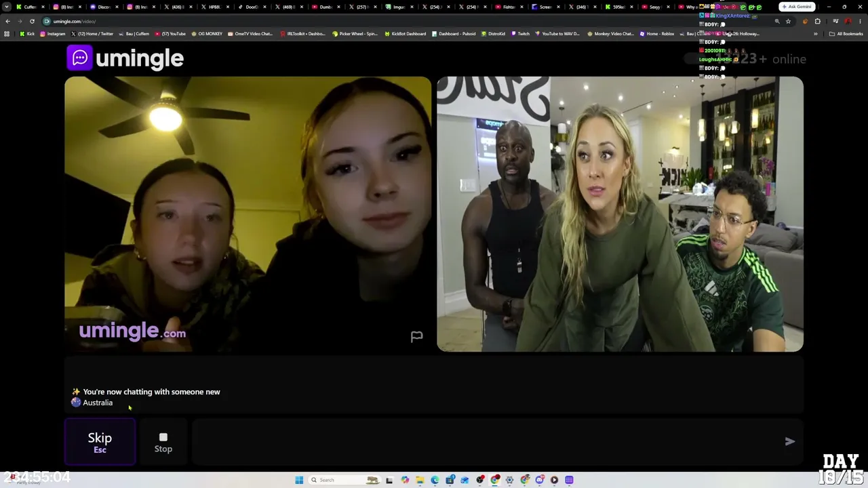Image resolution: width=868 pixels, height=488 pixels.
Task: Open the Kick bookmark
Action: click(27, 34)
